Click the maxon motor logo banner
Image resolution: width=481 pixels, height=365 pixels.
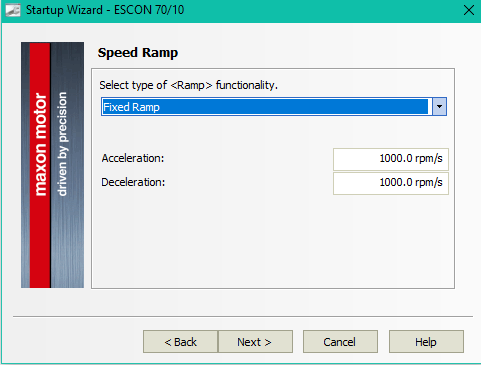point(52,165)
